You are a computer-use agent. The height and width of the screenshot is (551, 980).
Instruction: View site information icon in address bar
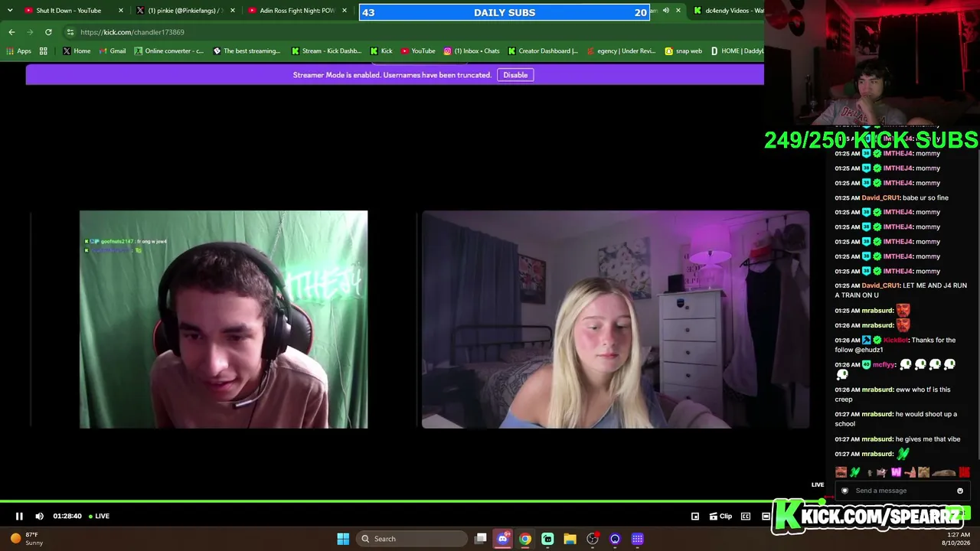pyautogui.click(x=70, y=32)
